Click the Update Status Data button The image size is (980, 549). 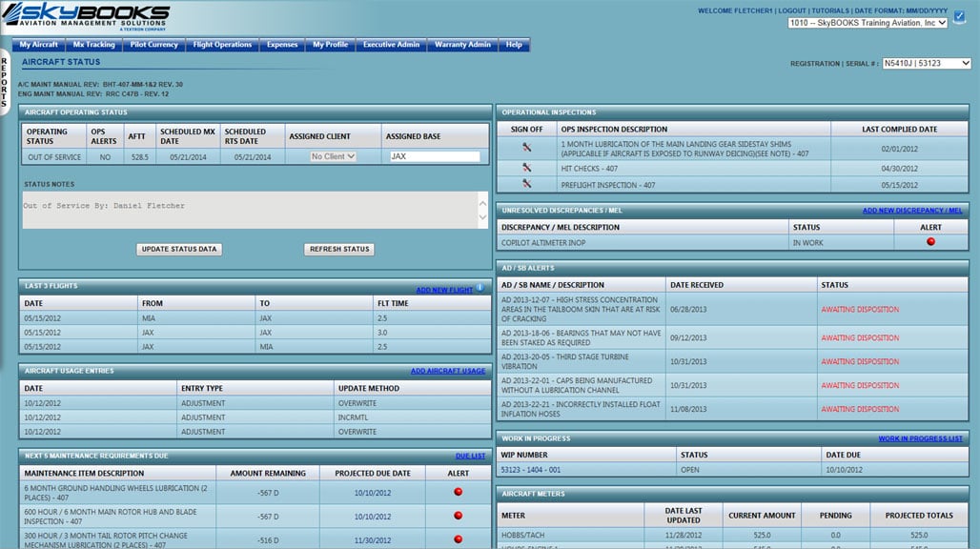click(x=179, y=249)
